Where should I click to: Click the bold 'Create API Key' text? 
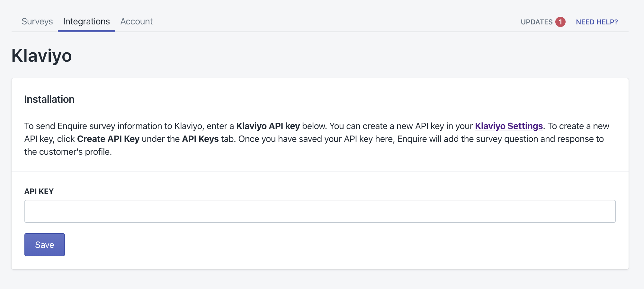[x=108, y=139]
